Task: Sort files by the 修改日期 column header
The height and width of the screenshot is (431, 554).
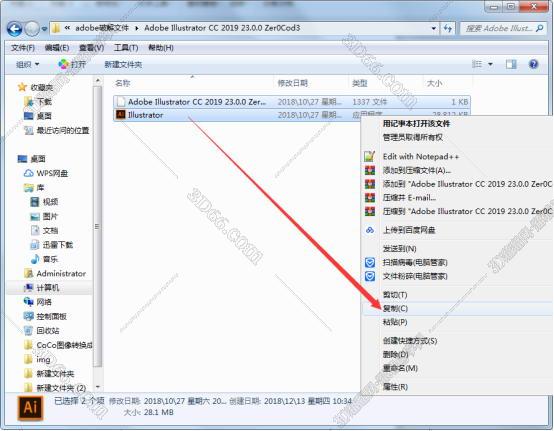Action: pyautogui.click(x=293, y=83)
